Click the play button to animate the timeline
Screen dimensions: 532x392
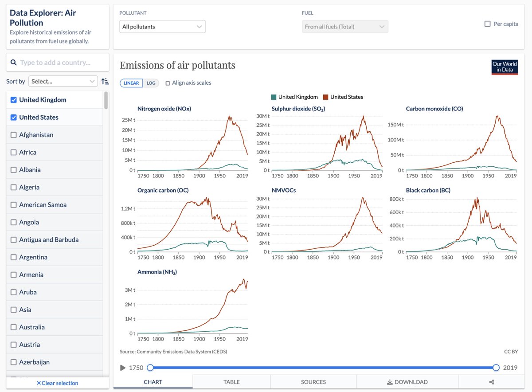tap(123, 367)
